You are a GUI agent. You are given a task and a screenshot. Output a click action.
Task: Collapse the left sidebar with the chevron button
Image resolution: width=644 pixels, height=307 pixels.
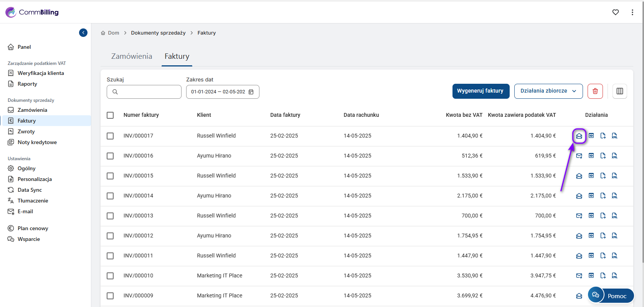[83, 33]
